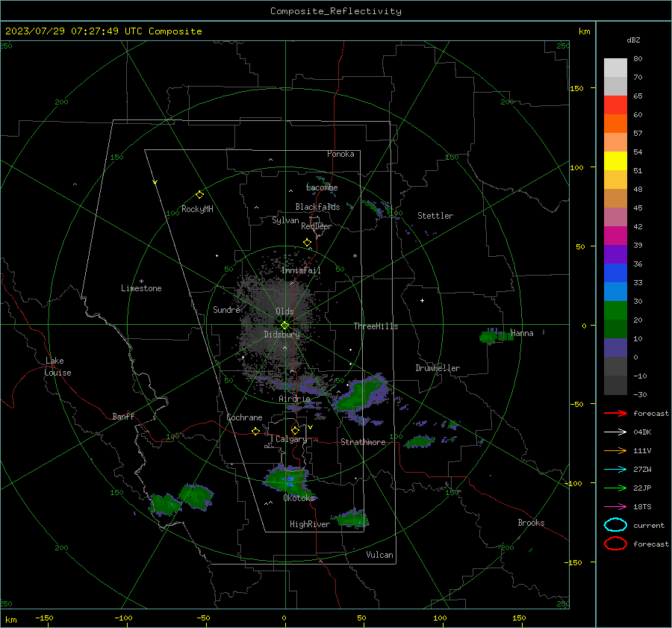Click the Sylvan label
This screenshot has width=672, height=628.
coord(285,220)
